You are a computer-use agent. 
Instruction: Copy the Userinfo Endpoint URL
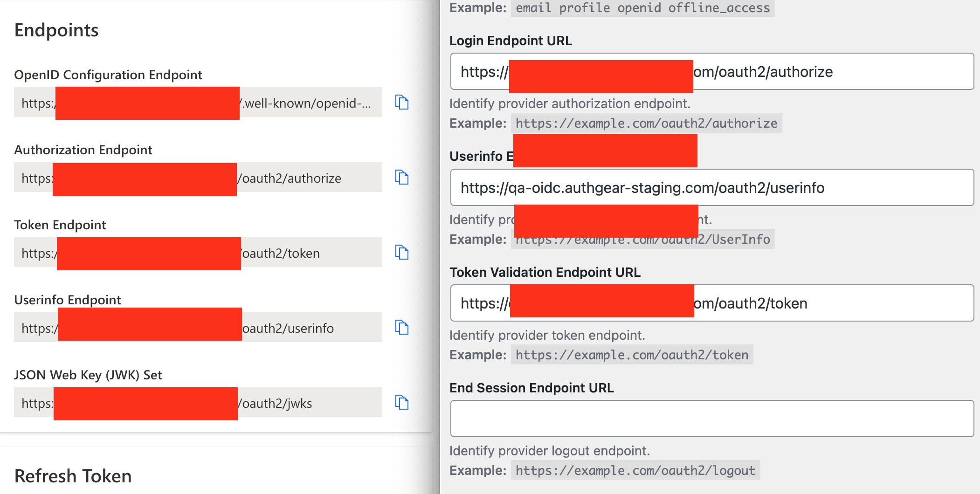tap(402, 327)
